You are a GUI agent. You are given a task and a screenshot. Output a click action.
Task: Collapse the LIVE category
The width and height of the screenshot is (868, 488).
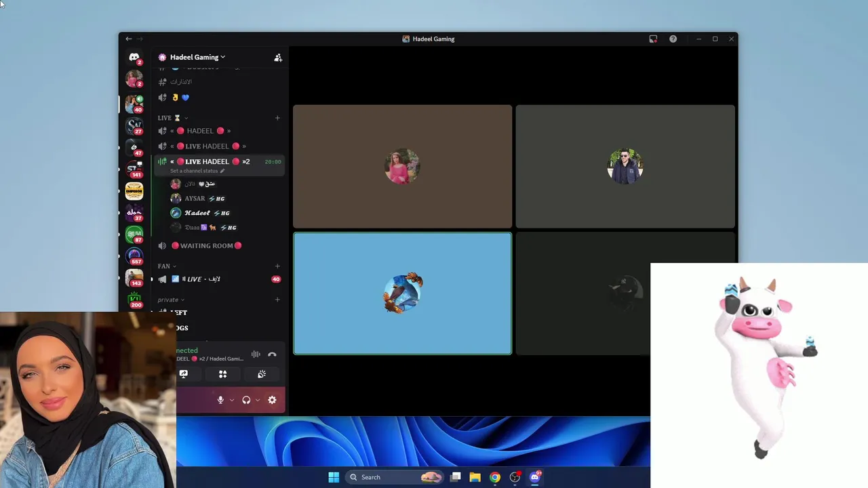click(173, 118)
